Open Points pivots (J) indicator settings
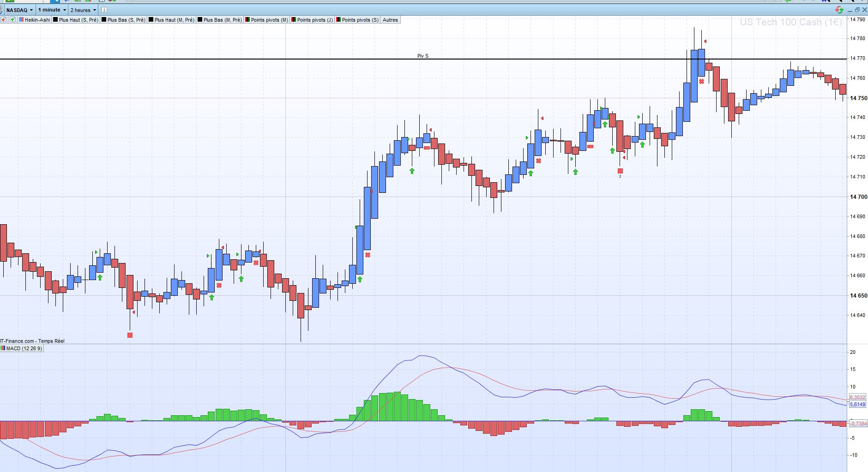 click(x=312, y=20)
